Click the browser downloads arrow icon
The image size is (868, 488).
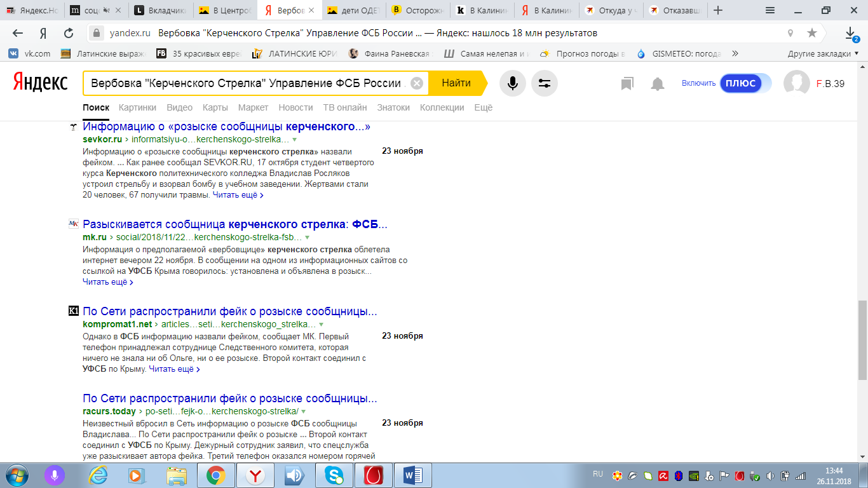850,33
